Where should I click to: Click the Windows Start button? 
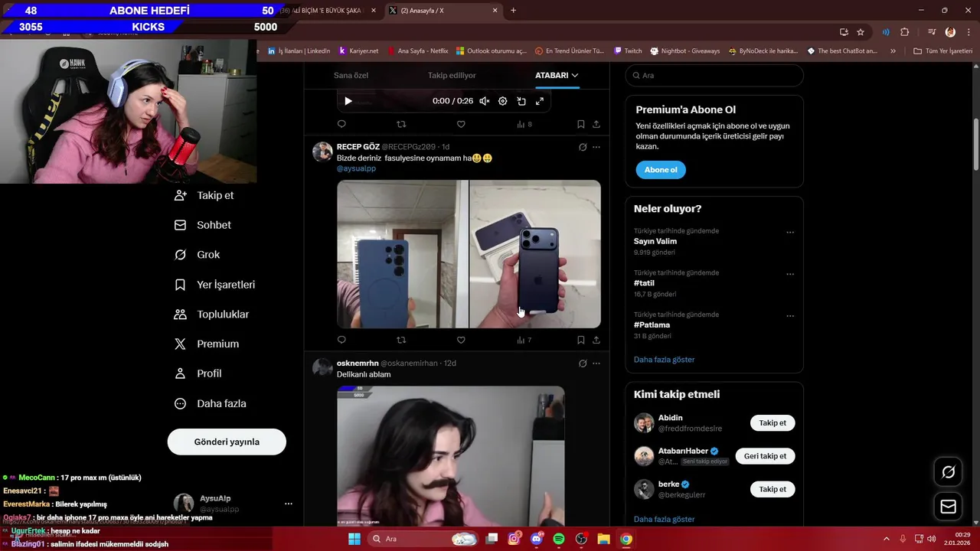(x=354, y=539)
